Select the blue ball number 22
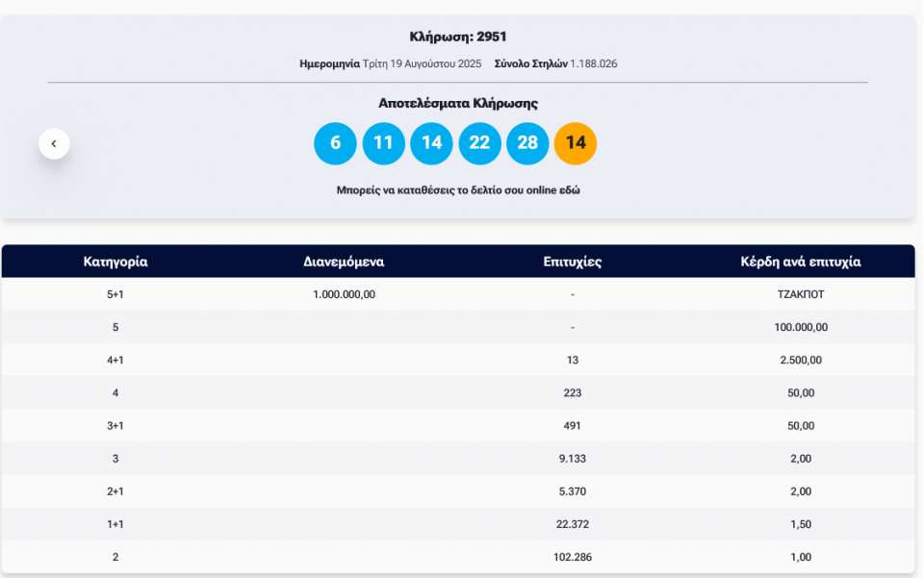Viewport: 924px width, 578px height. [x=479, y=143]
